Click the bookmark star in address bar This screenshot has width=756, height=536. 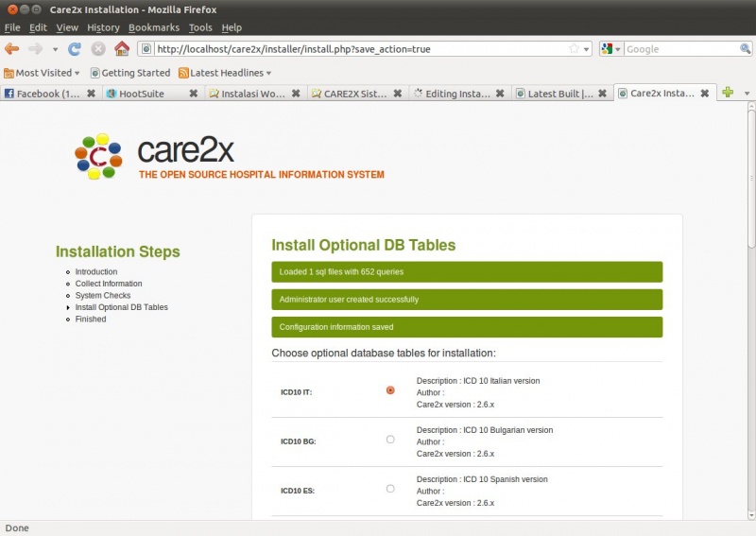[574, 49]
